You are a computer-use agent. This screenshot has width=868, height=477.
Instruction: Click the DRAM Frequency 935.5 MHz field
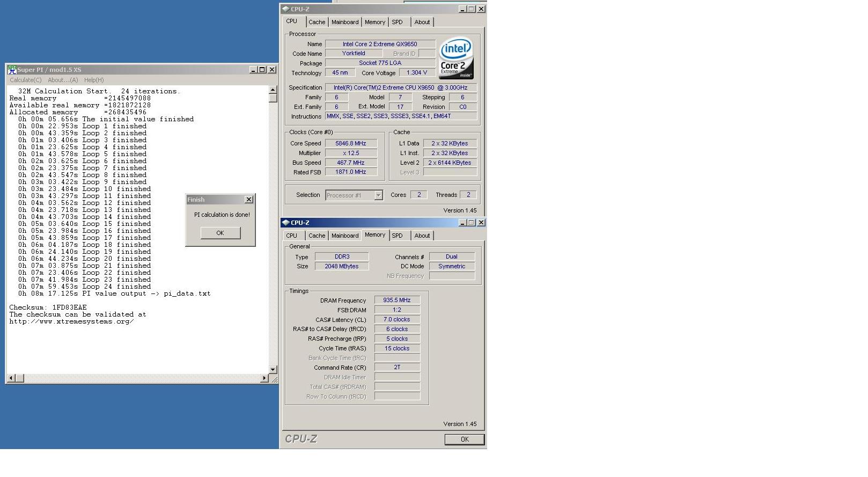[x=397, y=300]
